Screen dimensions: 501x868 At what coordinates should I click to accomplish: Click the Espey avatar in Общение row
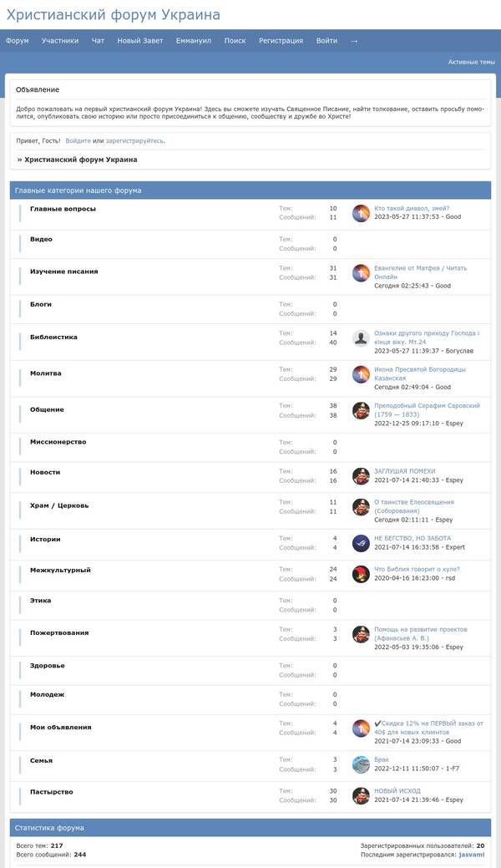(361, 411)
